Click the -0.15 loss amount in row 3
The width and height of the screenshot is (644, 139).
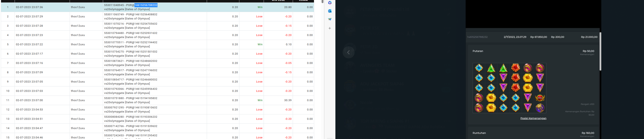tap(288, 26)
